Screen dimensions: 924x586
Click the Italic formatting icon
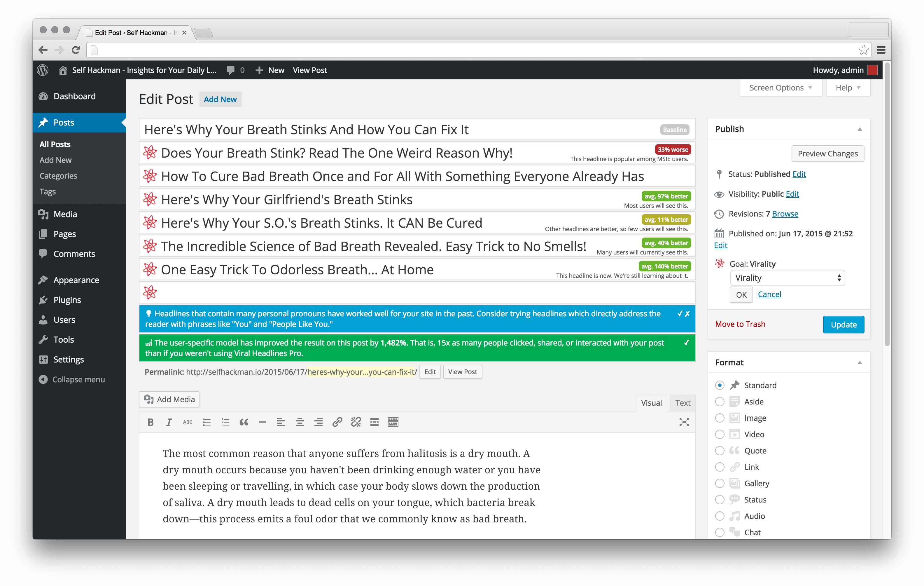click(x=169, y=422)
